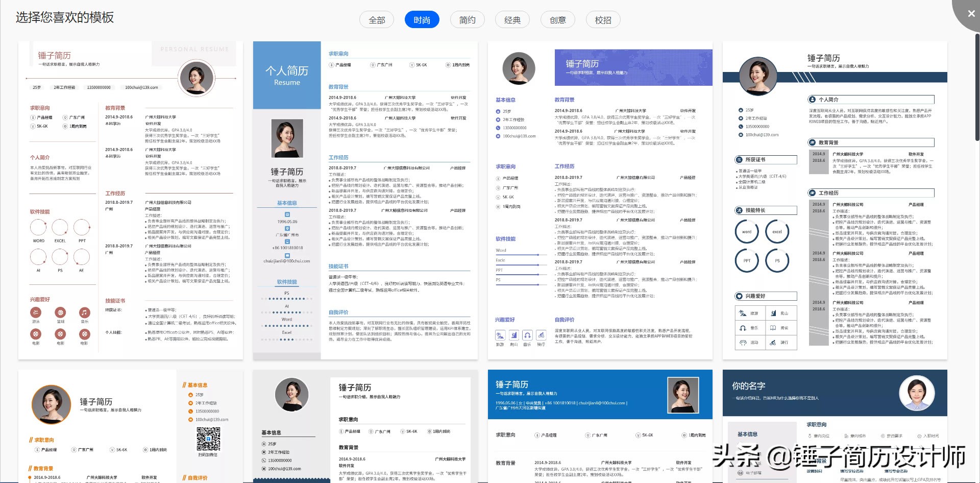Pick the template labeled PERSONAL RESUME

(x=131, y=200)
